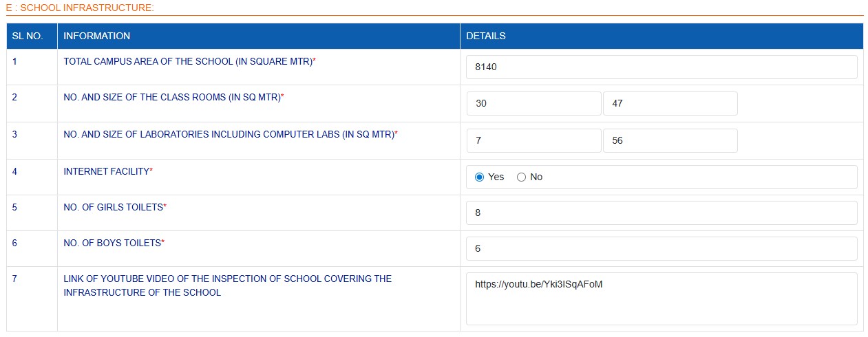The height and width of the screenshot is (337, 868).
Task: Click the laboratory size field containing 56
Action: point(670,141)
